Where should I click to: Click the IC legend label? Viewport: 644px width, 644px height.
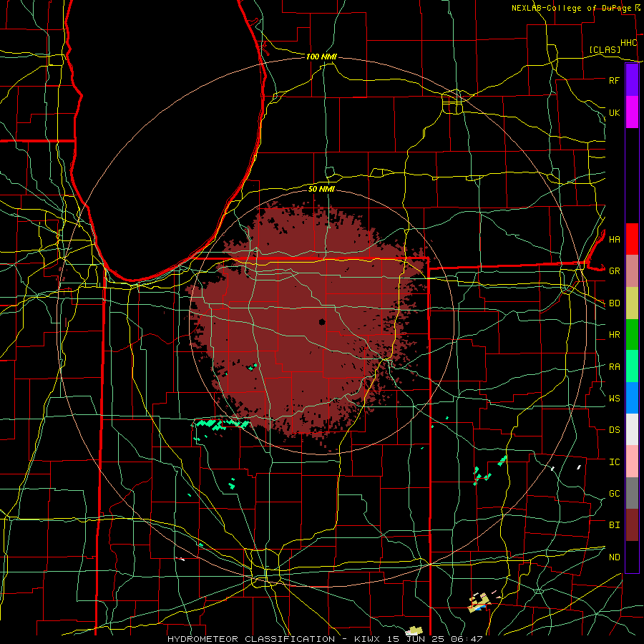click(x=614, y=462)
